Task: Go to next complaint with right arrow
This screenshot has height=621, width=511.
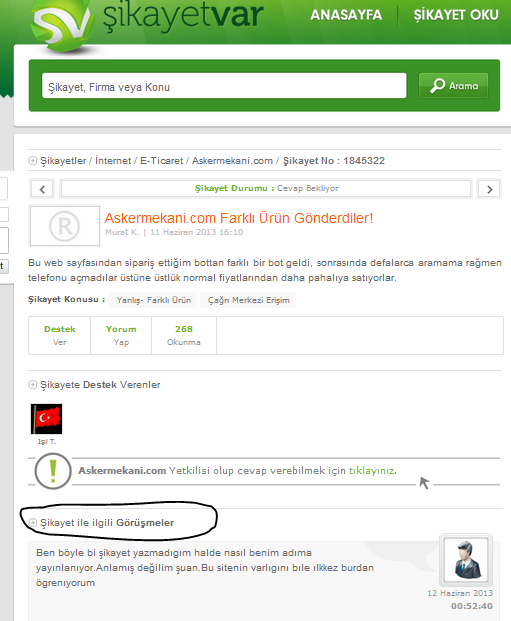Action: [490, 189]
